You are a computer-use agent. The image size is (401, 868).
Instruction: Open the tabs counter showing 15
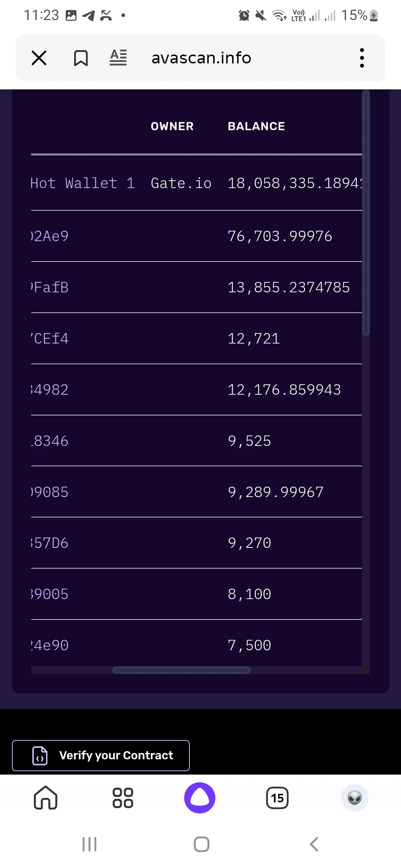(277, 798)
